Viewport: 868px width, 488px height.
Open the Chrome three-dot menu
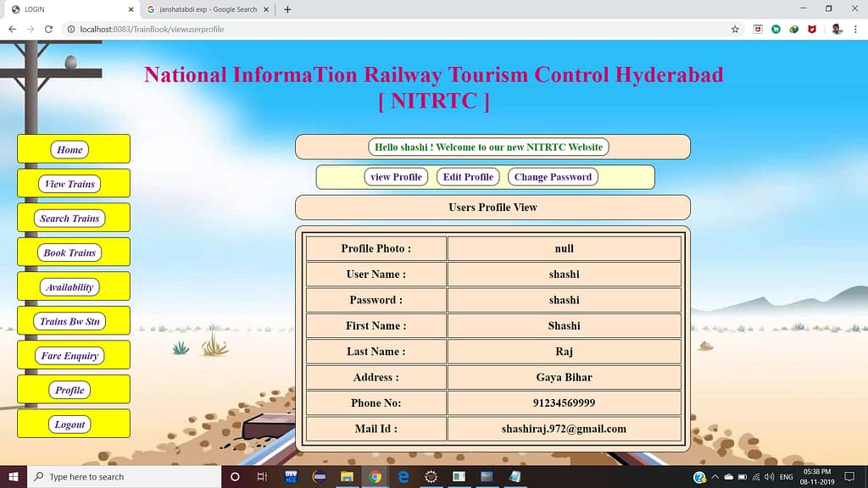tap(855, 29)
